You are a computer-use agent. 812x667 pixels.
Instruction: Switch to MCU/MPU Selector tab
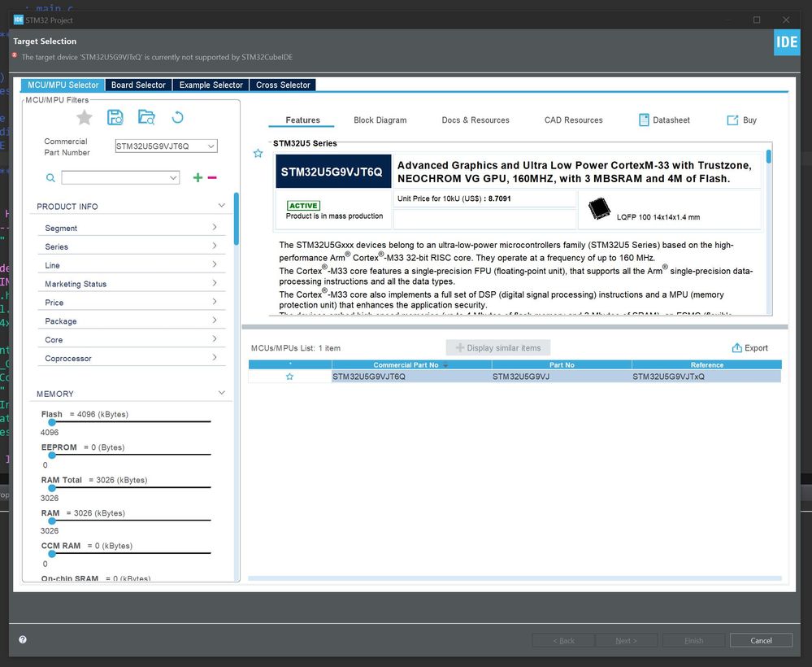click(63, 85)
